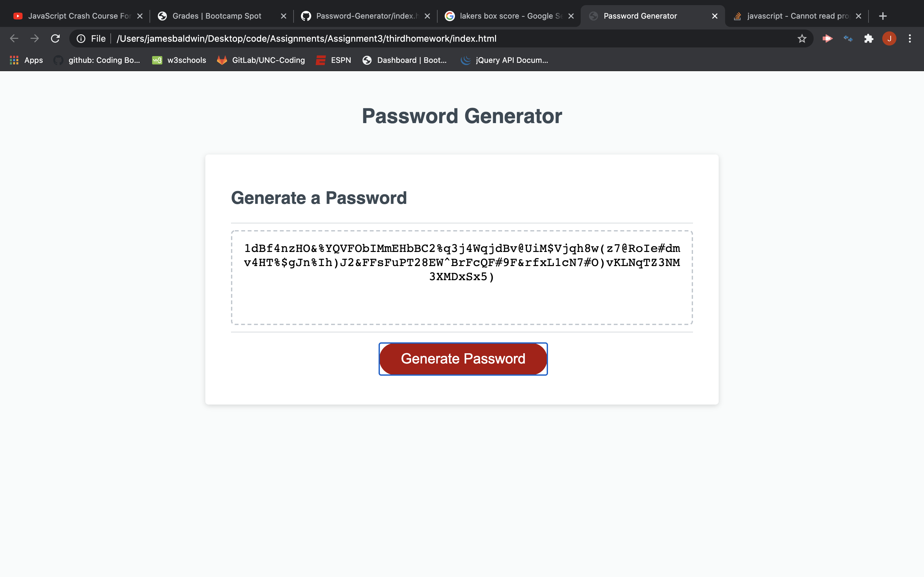The height and width of the screenshot is (577, 924).
Task: Open the Dashboard | Bootcamp bookmark
Action: click(x=405, y=60)
